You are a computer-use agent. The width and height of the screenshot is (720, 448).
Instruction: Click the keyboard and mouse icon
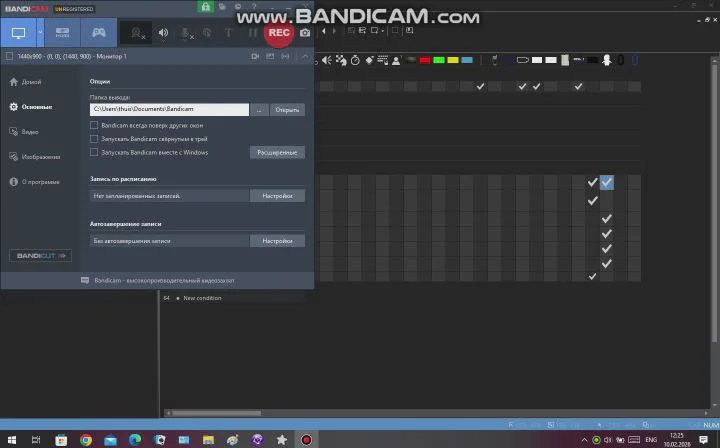(382, 60)
